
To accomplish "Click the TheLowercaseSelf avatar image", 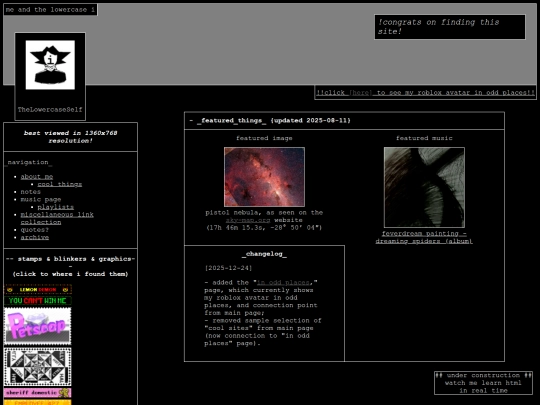I will [50, 65].
